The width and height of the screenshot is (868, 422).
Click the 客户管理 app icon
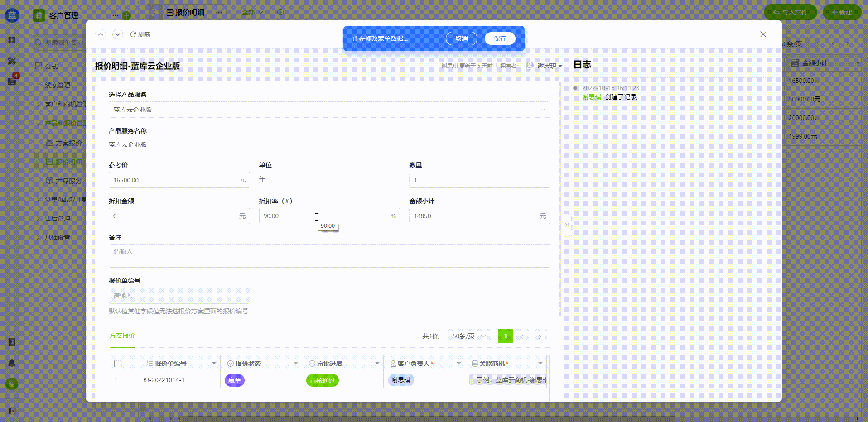(39, 15)
